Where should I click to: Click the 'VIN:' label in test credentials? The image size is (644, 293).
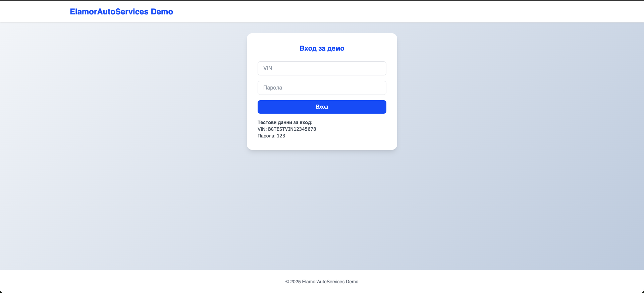(262, 129)
